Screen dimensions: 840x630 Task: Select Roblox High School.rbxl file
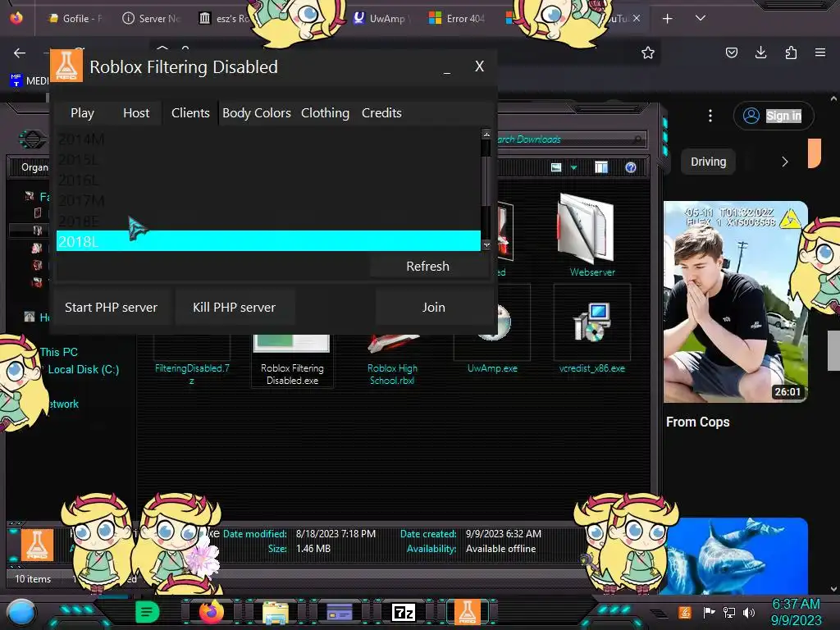(x=392, y=359)
